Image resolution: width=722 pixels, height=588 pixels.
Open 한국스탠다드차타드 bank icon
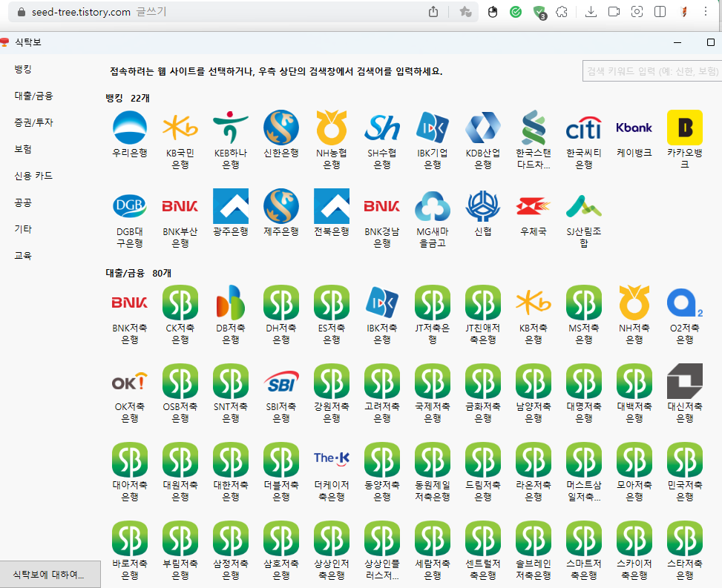point(534,128)
